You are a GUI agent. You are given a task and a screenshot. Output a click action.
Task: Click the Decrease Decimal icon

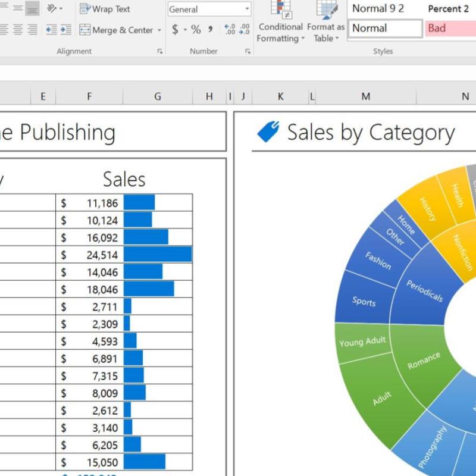244,30
